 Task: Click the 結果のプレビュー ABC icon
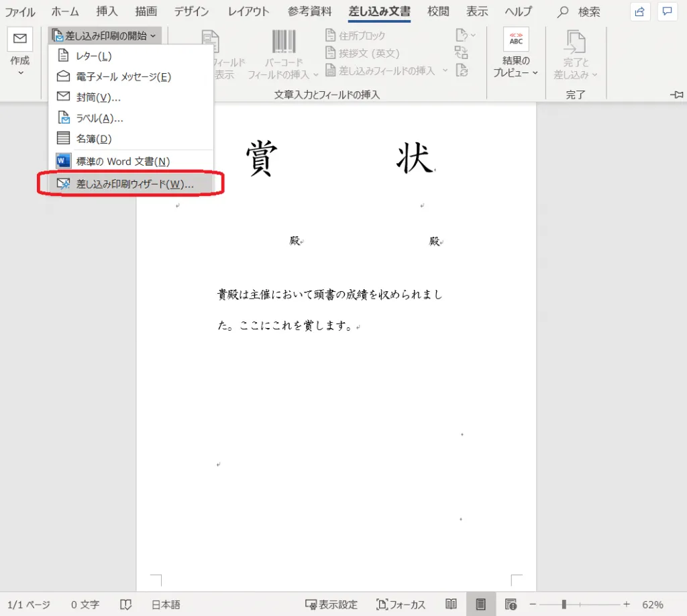pos(516,40)
